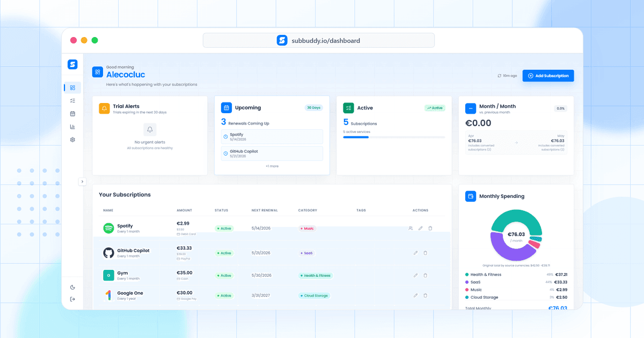Sort by the NEXT RENEWAL column header

click(265, 210)
